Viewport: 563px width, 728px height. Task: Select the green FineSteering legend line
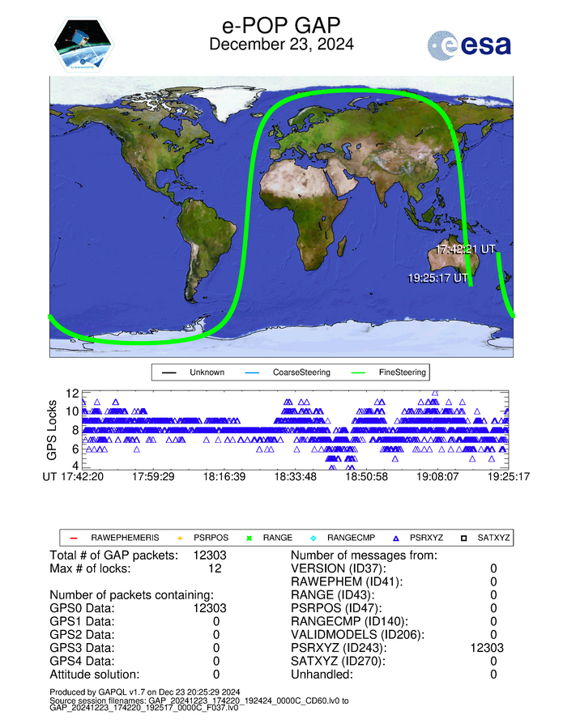(x=362, y=373)
